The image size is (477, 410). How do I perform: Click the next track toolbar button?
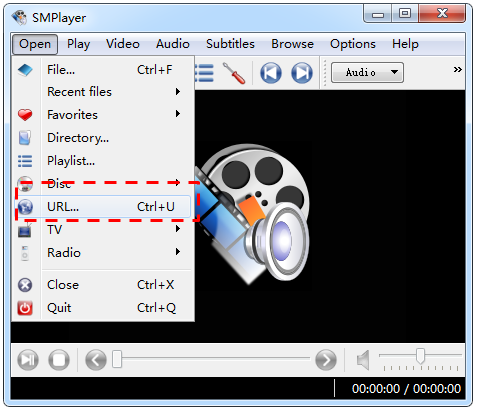click(x=302, y=73)
